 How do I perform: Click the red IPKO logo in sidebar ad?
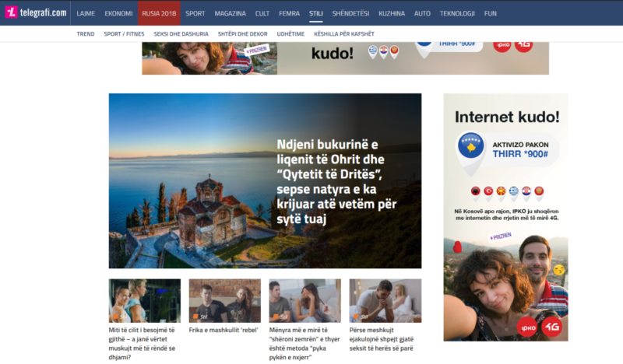coord(528,327)
